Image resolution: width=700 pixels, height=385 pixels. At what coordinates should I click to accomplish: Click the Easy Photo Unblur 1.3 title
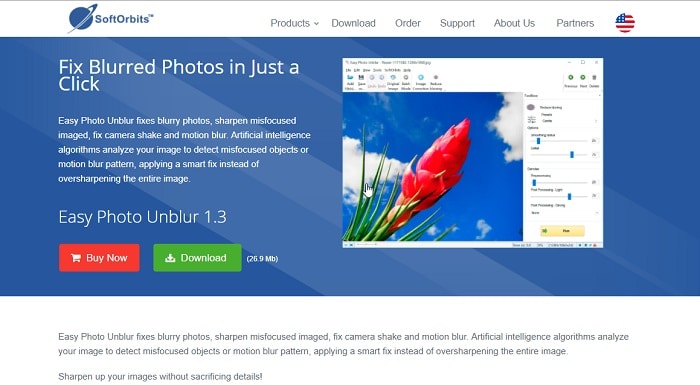[x=142, y=217]
